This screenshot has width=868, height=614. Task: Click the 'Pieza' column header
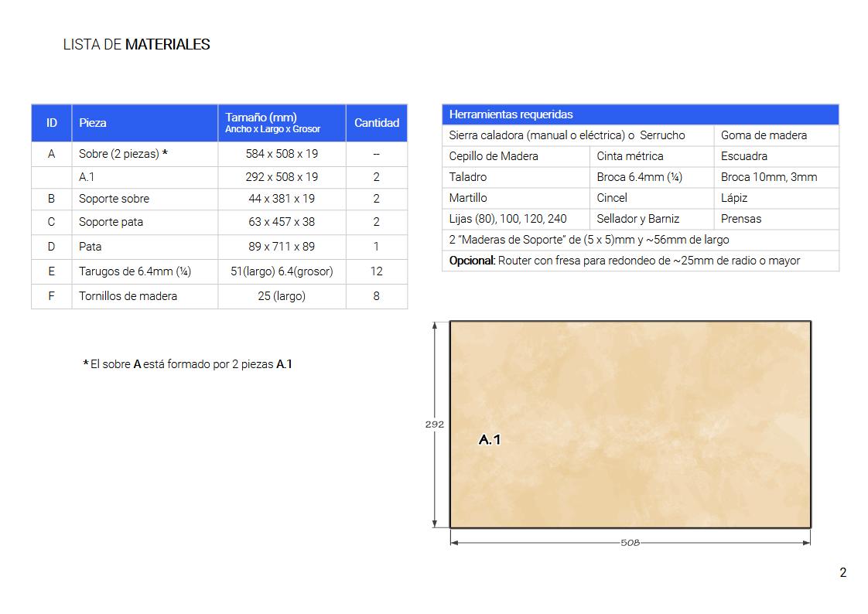(x=93, y=123)
